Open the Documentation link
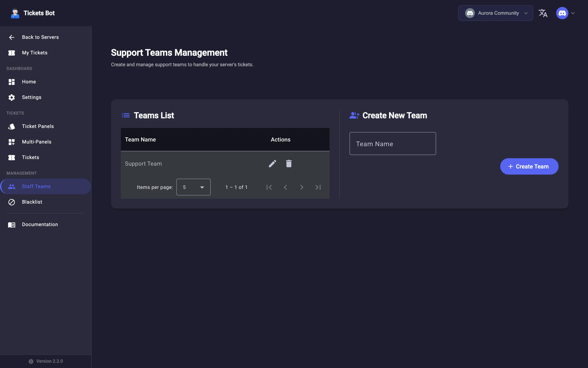The image size is (588, 368). (x=46, y=225)
